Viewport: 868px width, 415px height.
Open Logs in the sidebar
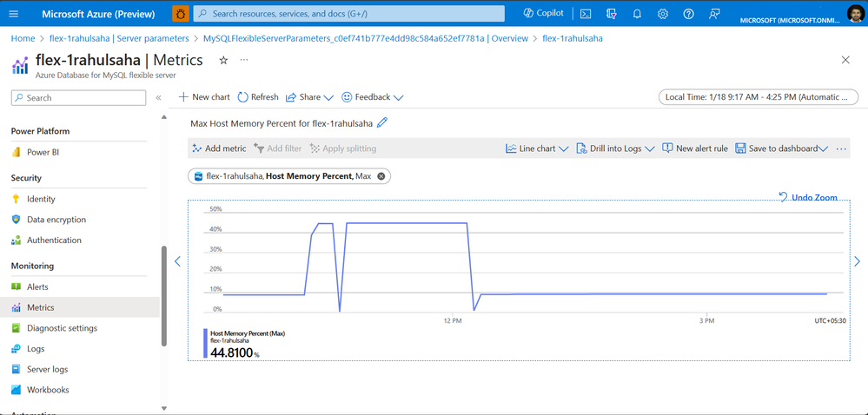[36, 349]
